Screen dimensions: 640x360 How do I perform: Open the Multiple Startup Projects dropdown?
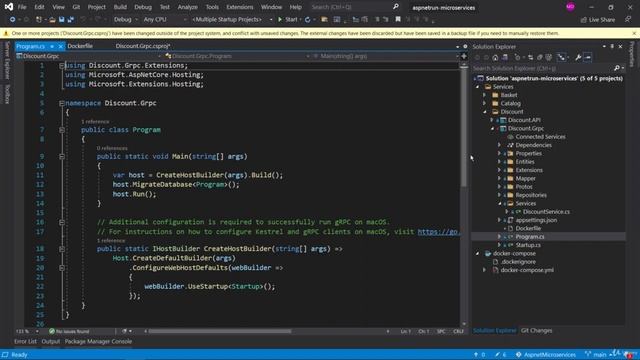[x=231, y=19]
